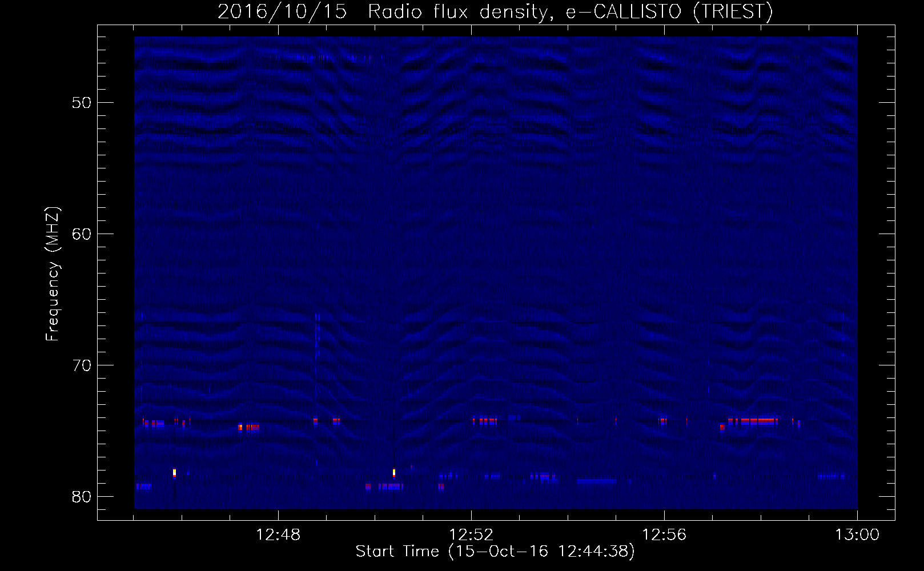Click the '12:56' time axis label
The width and height of the screenshot is (924, 571).
(x=664, y=535)
